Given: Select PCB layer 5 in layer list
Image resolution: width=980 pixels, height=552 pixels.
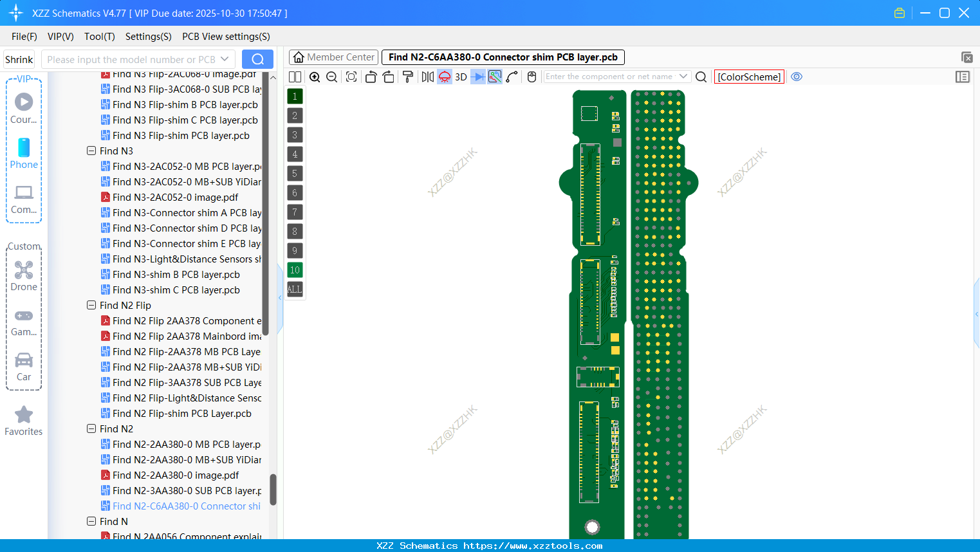Looking at the screenshot, I should click(294, 173).
